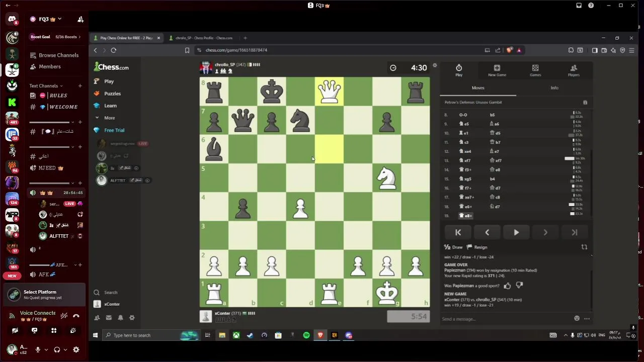Click the Send a message field
The width and height of the screenshot is (644, 362).
pyautogui.click(x=506, y=319)
